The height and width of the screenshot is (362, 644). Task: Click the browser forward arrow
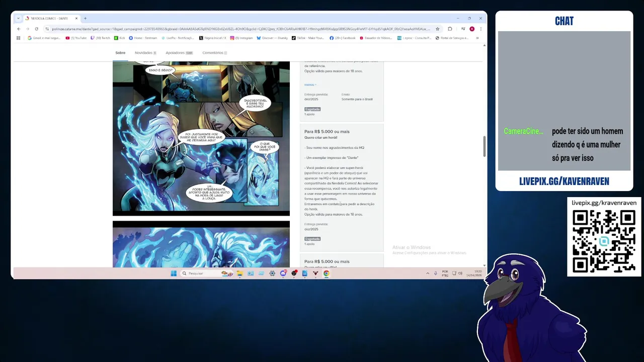pos(27,29)
